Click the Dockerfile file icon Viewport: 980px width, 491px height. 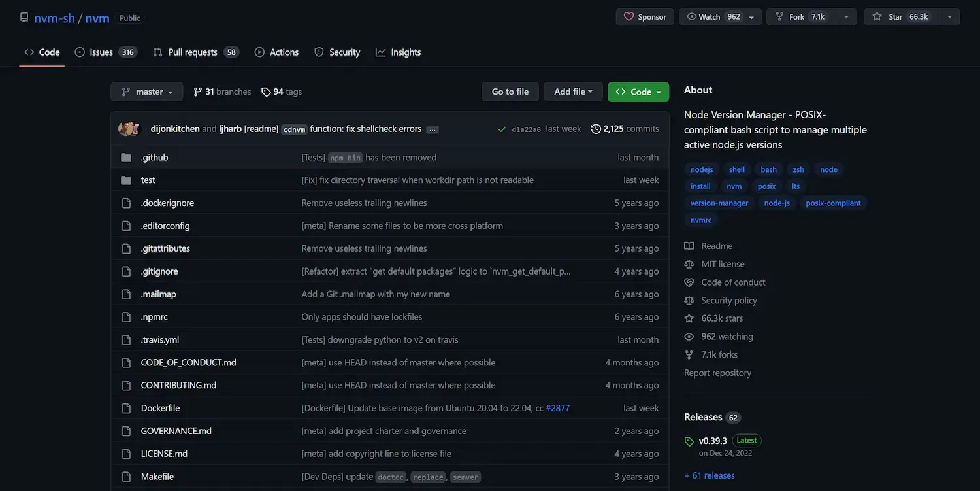tap(126, 408)
